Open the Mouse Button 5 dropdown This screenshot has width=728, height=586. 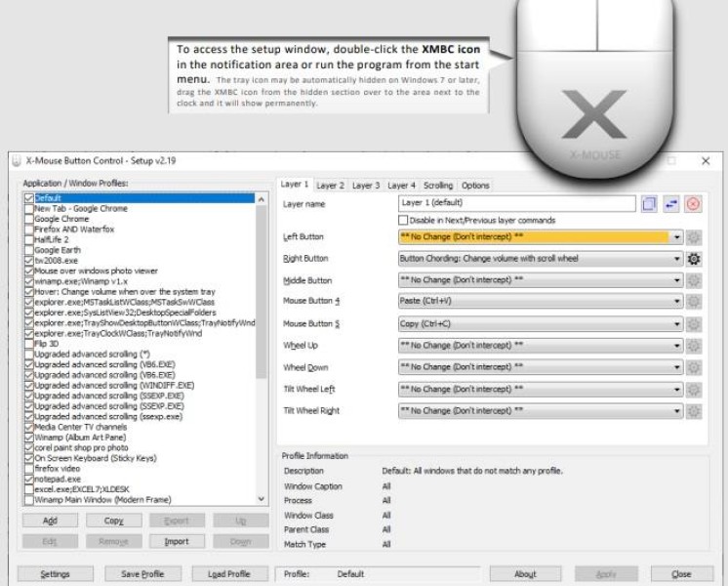541,324
